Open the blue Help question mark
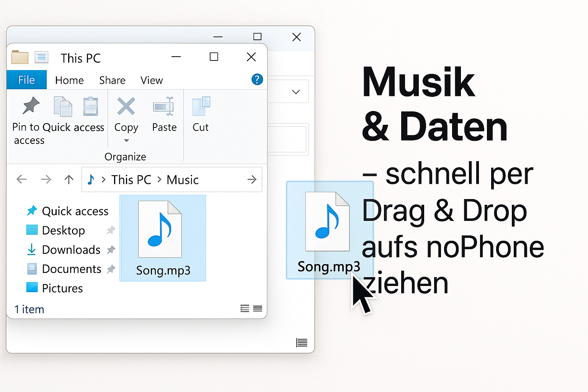The height and width of the screenshot is (392, 588). [257, 80]
